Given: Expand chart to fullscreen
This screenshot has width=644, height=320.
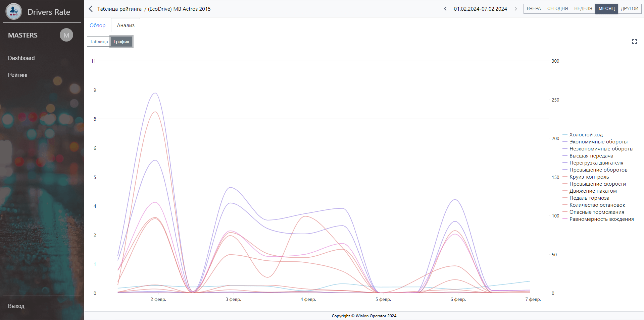Looking at the screenshot, I should 634,42.
